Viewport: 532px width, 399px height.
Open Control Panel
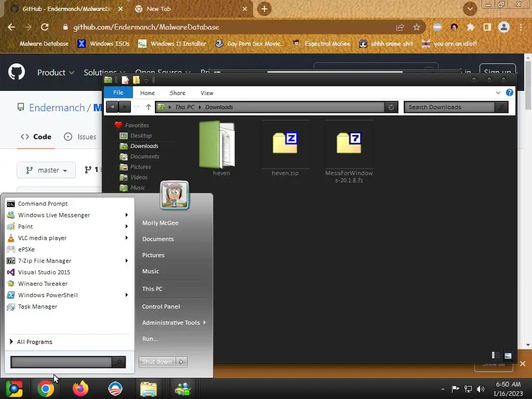(161, 307)
